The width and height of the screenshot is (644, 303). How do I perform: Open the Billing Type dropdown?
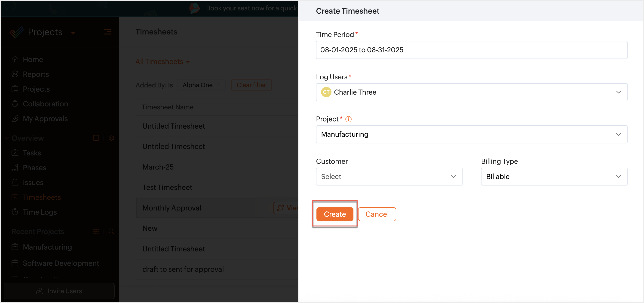coord(554,177)
